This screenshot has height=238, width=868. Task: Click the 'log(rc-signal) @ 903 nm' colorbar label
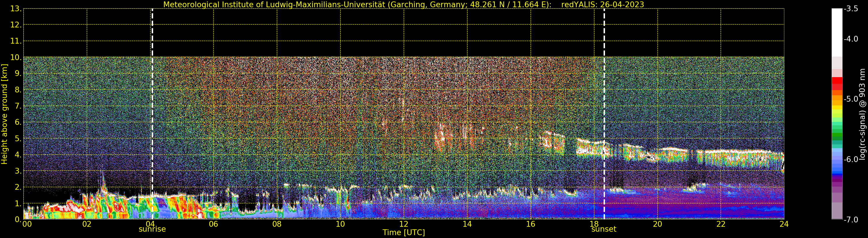862,114
